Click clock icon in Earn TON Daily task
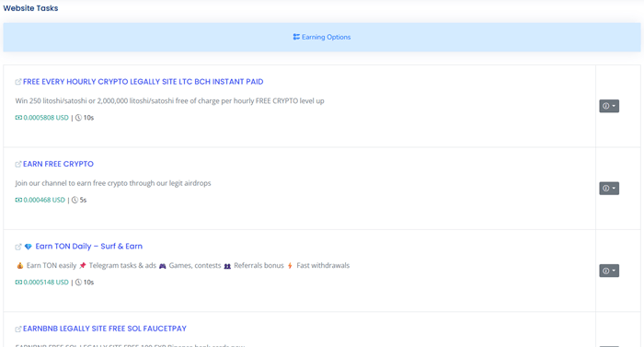644x347 pixels. [x=78, y=282]
